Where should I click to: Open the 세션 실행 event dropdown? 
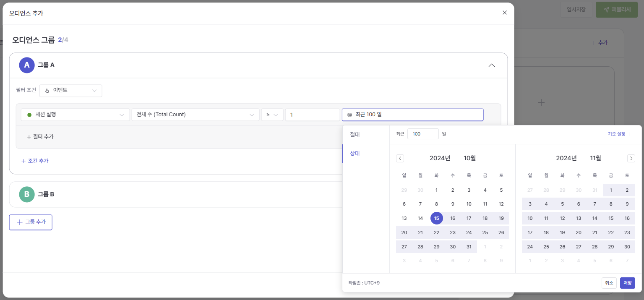(x=75, y=115)
